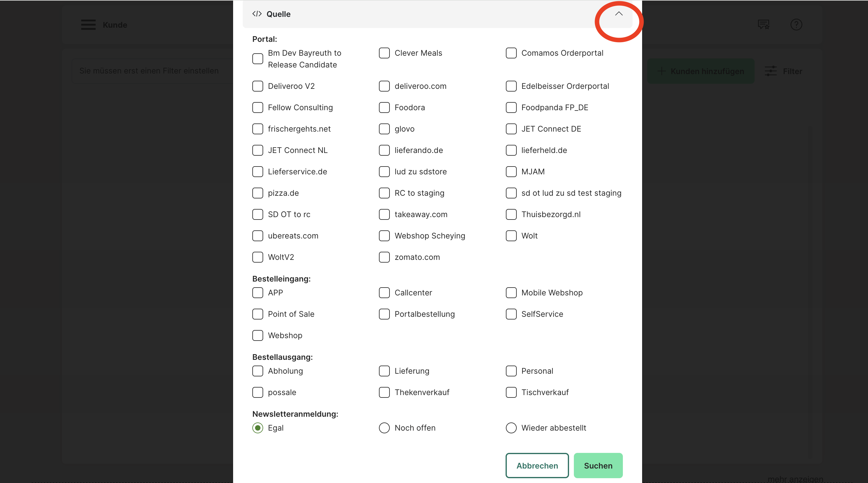Viewport: 868px width, 483px height.
Task: Click the Filter sliders icon
Action: (x=770, y=71)
